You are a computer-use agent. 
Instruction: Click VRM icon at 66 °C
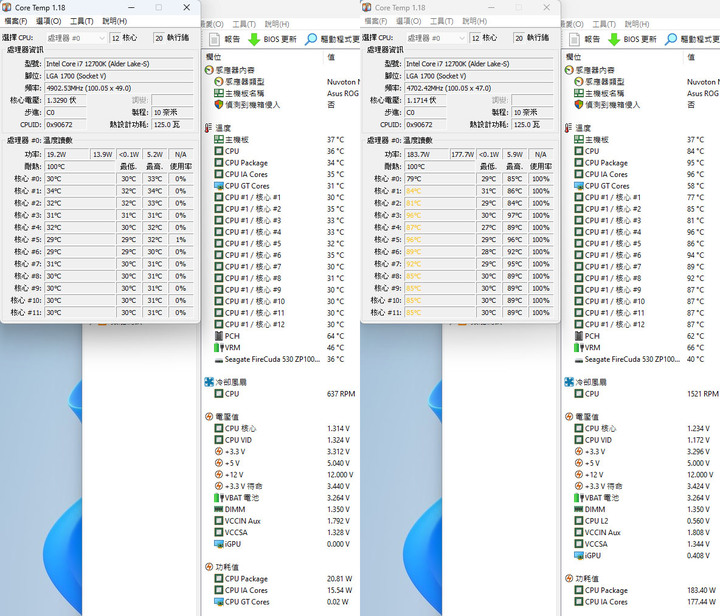pyautogui.click(x=579, y=347)
